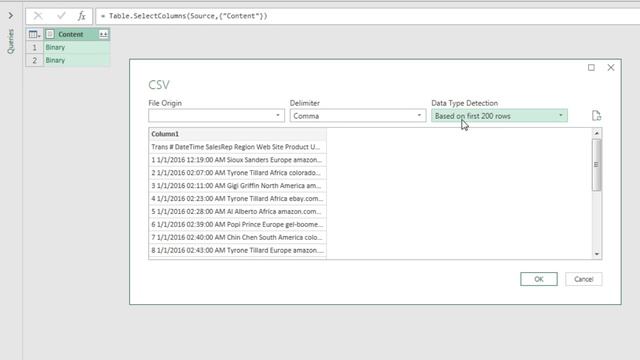This screenshot has height=360, width=640.
Task: Open the fx function icon
Action: (82, 16)
